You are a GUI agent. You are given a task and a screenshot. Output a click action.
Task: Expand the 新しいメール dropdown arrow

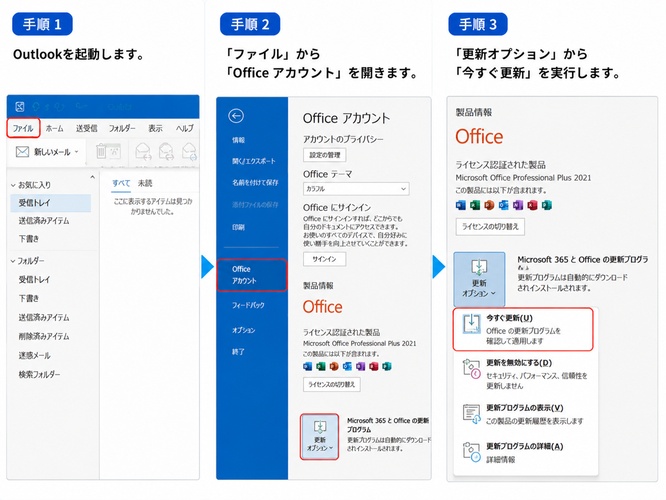(76, 152)
